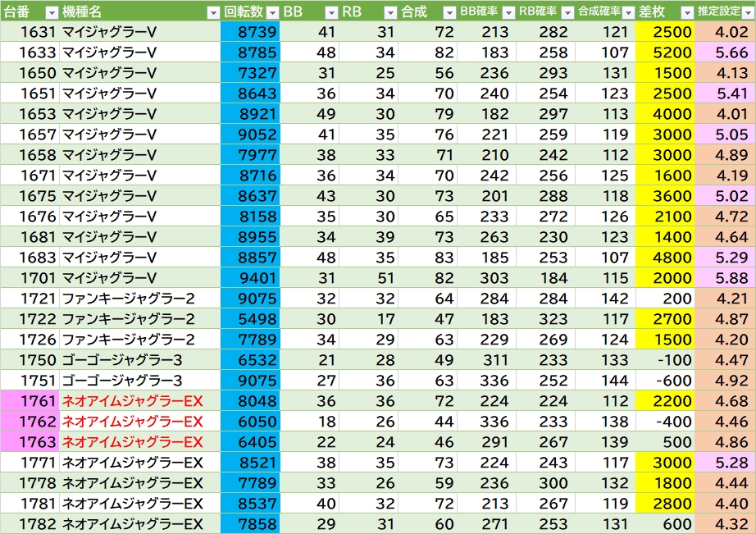This screenshot has height=534, width=756.
Task: Click machine name cell in row 1722
Action: click(x=139, y=319)
